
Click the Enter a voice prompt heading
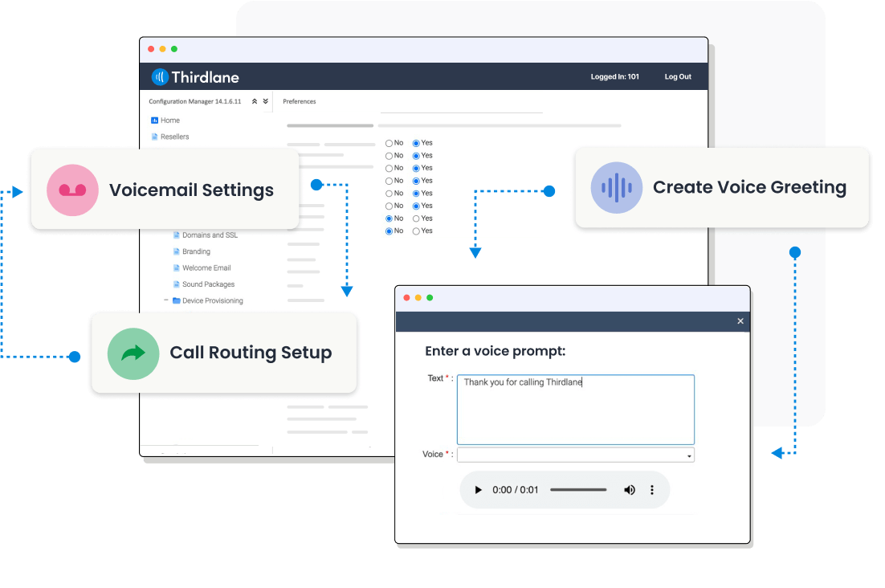coord(495,351)
